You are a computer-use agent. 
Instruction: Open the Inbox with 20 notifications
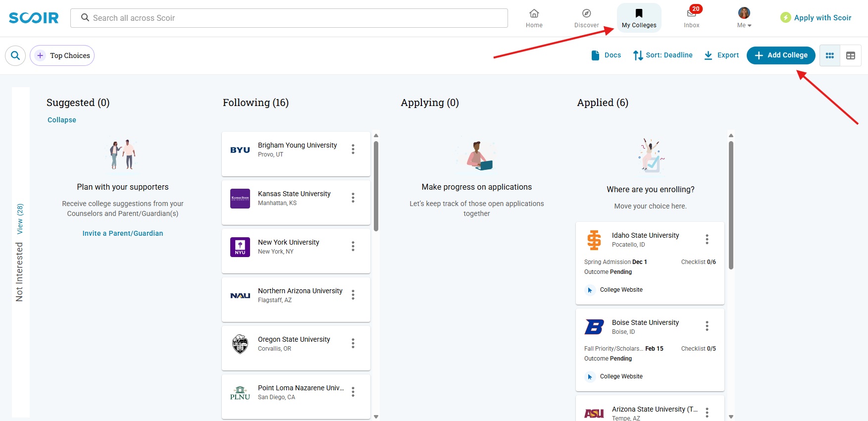pyautogui.click(x=691, y=18)
